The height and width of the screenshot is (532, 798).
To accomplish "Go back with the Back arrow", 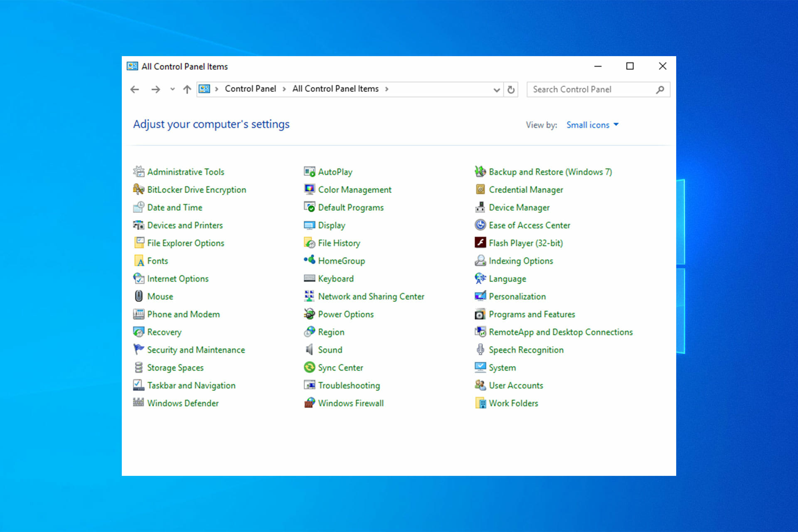I will pyautogui.click(x=135, y=89).
